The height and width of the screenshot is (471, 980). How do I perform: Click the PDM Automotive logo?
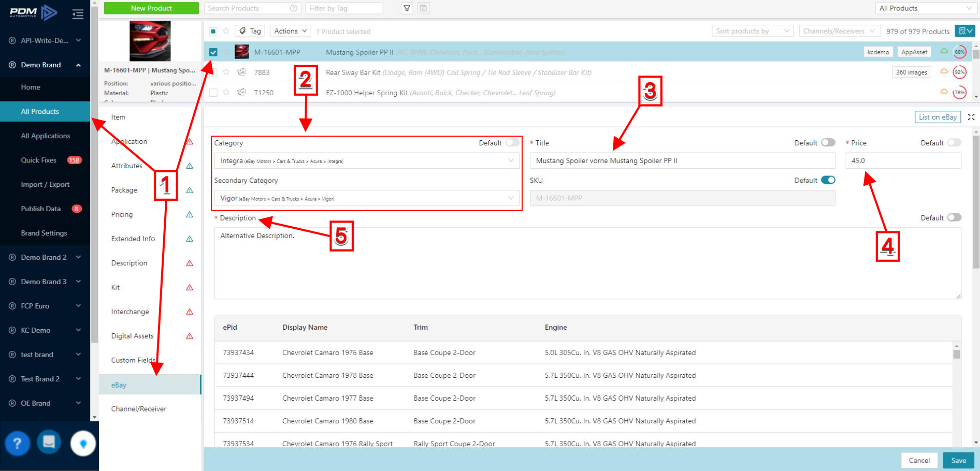click(x=33, y=12)
